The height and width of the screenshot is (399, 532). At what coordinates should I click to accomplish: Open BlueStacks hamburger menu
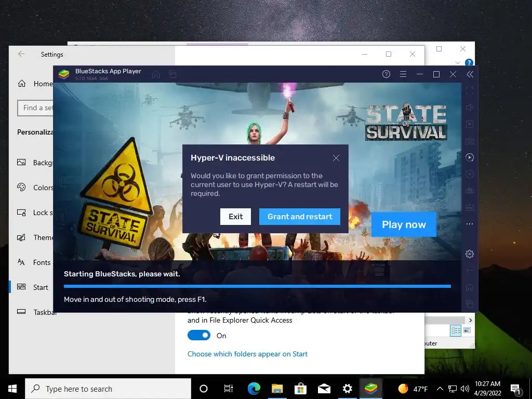(x=403, y=74)
